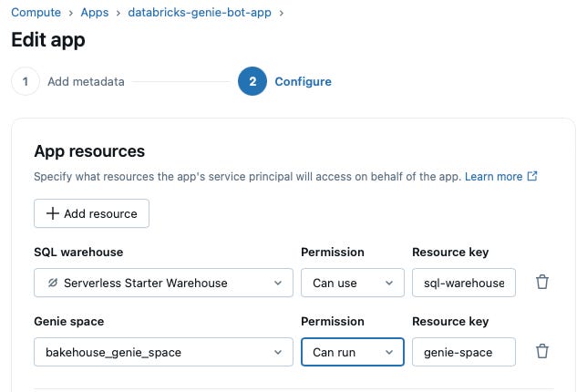Screen dimensions: 587x392
Task: Expand the Can use permission dropdown
Action: coord(352,283)
